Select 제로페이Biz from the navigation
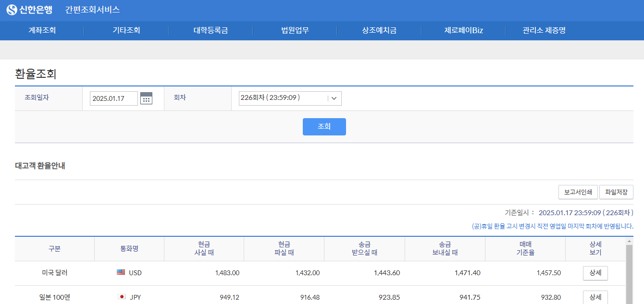This screenshot has height=304, width=644. pos(462,30)
